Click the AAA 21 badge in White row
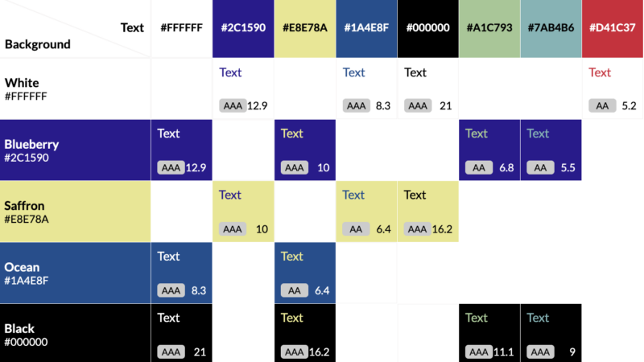The height and width of the screenshot is (362, 644). point(418,105)
